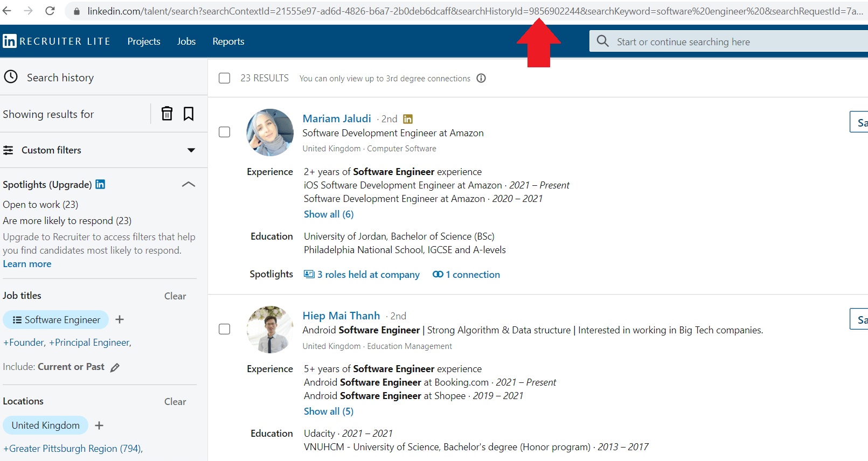868x461 pixels.
Task: Clear the Job titles filter
Action: [x=175, y=296]
